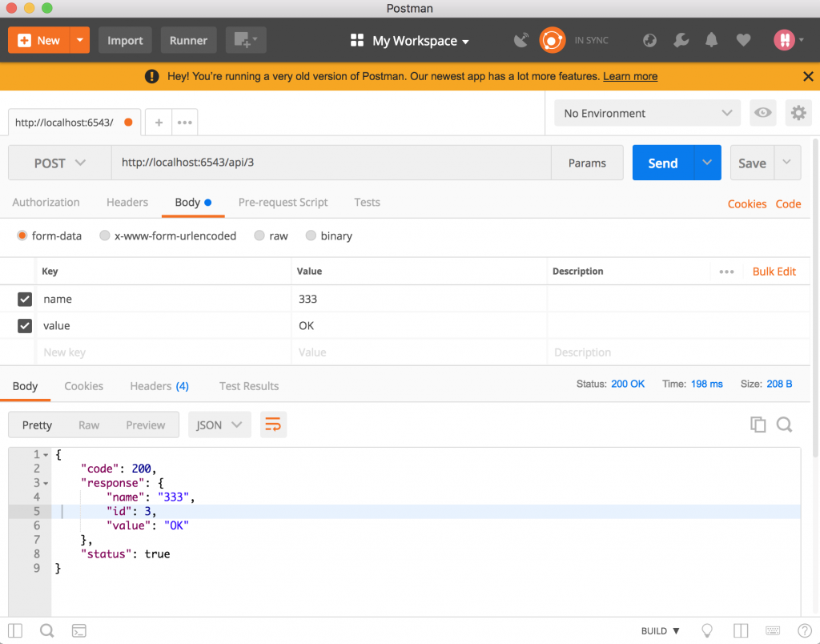The height and width of the screenshot is (644, 820).
Task: Collapse the response object at line 3
Action: [x=46, y=483]
